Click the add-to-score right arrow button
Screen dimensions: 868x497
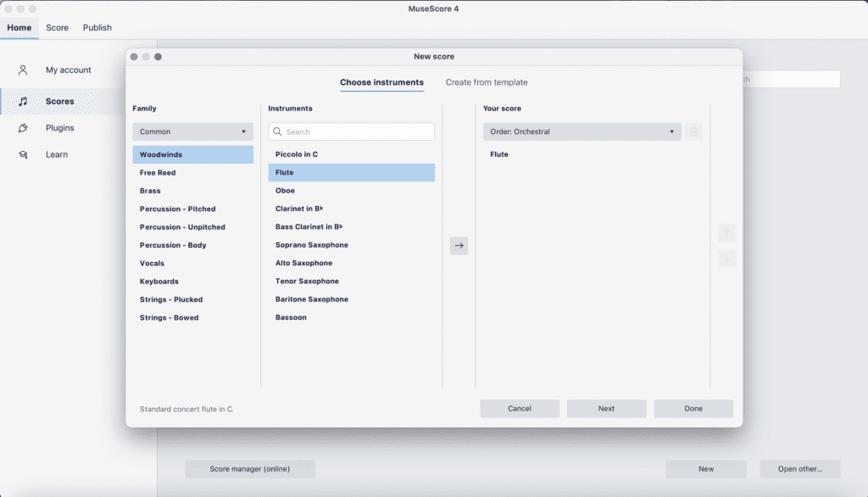point(459,245)
